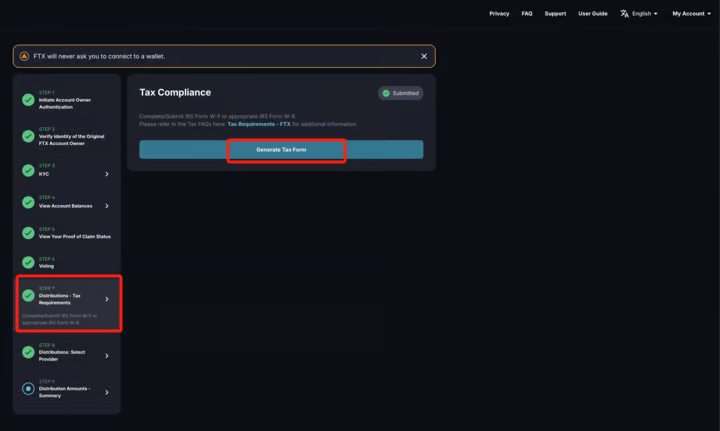Open the User Guide link

(592, 14)
